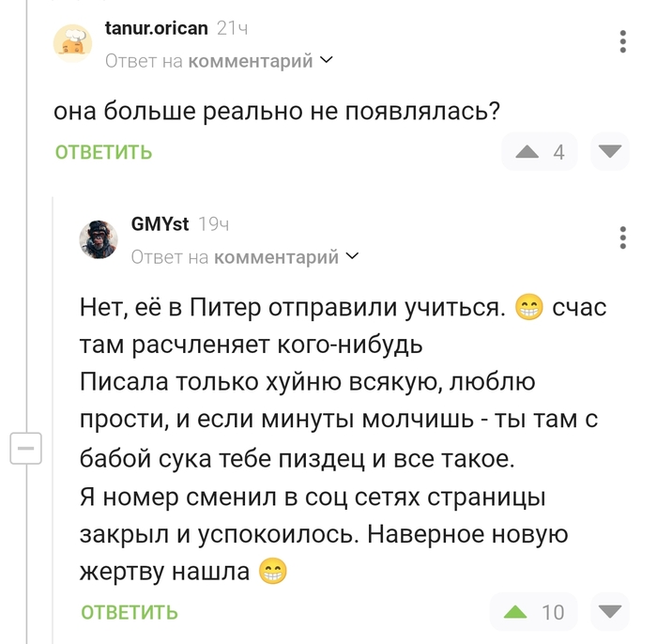Upvote the tanur.orican comment

(x=527, y=152)
